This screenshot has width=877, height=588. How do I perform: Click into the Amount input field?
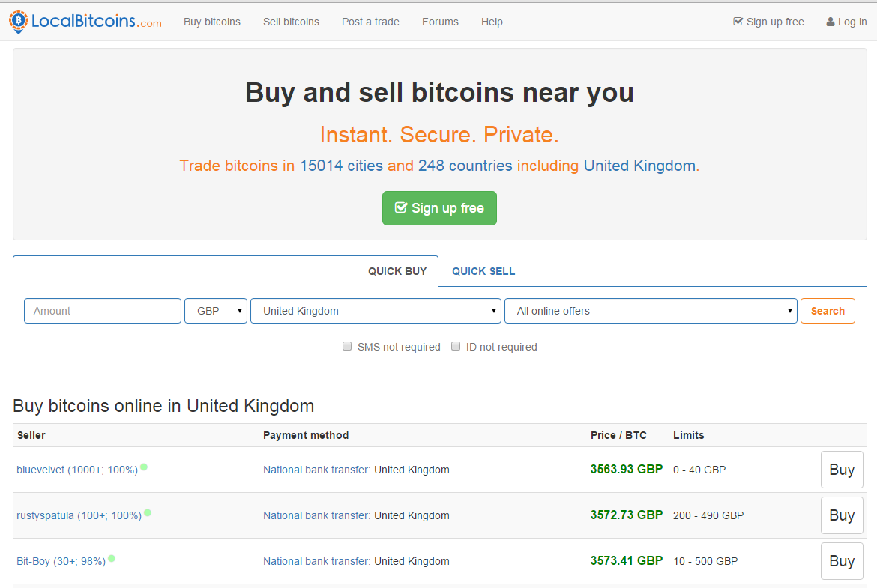pos(103,311)
